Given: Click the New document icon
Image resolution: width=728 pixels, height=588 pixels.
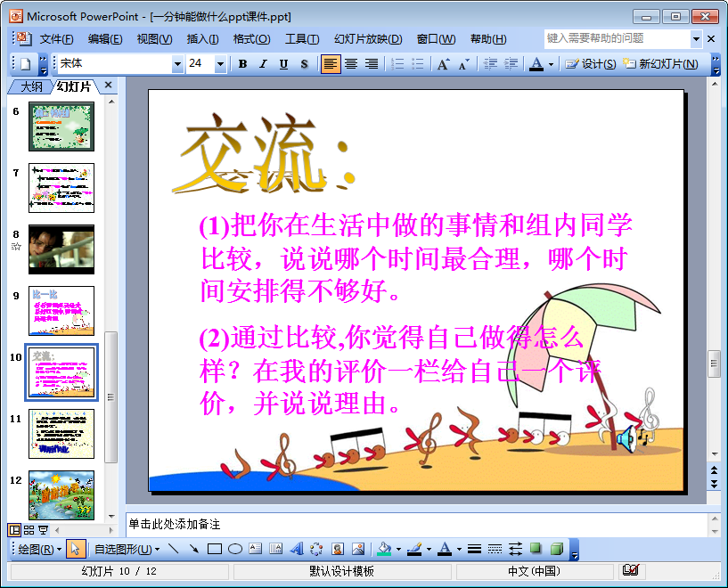Looking at the screenshot, I should (x=25, y=64).
